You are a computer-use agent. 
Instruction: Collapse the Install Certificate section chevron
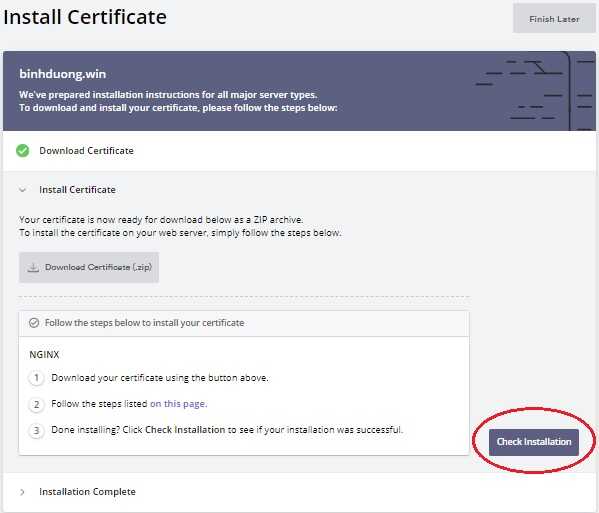23,190
